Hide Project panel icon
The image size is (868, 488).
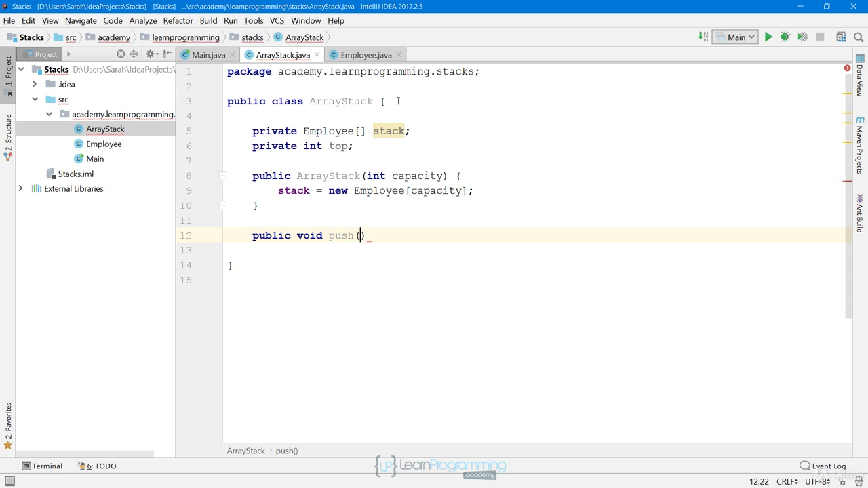167,54
